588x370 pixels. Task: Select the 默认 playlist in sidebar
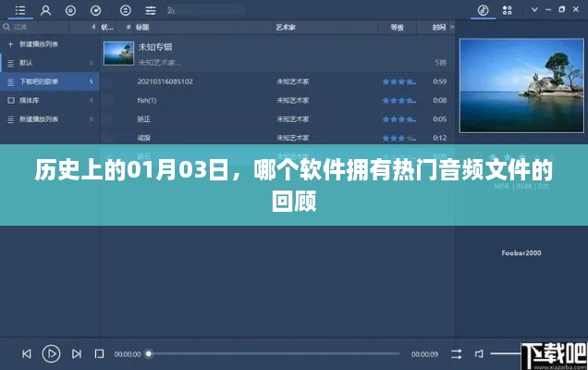click(26, 63)
